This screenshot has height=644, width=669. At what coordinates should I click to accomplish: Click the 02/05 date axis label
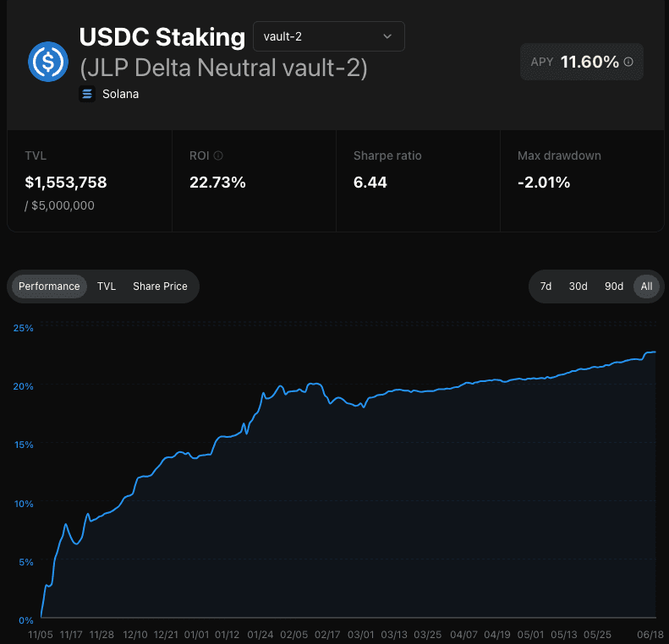click(294, 635)
